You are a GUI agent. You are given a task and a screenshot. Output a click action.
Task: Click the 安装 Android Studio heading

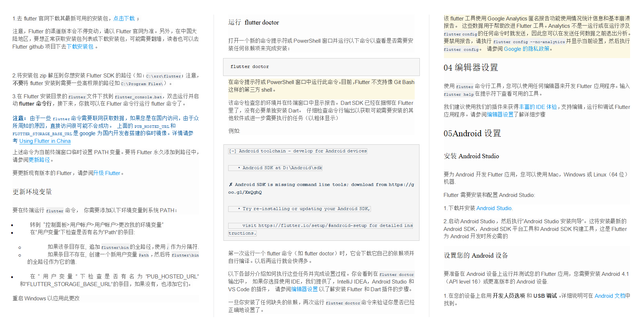(471, 156)
